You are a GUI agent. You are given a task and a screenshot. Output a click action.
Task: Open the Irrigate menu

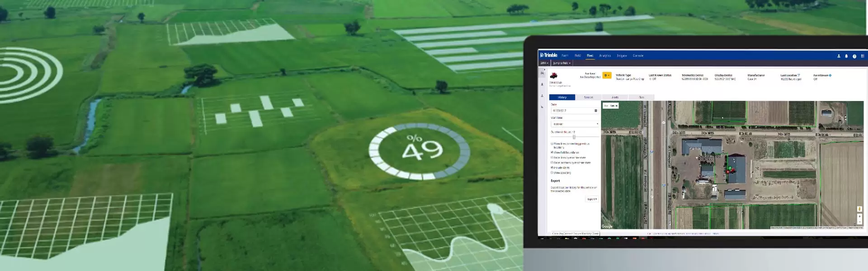point(622,56)
